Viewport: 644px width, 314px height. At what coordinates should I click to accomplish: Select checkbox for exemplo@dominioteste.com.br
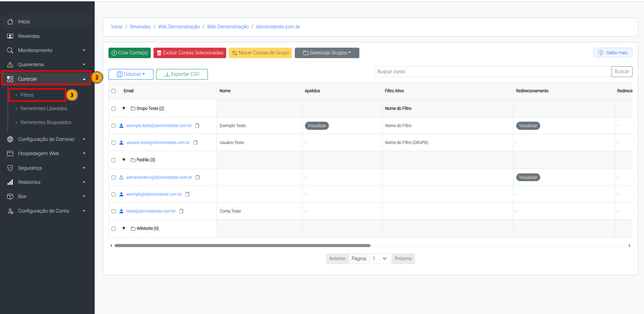(114, 194)
